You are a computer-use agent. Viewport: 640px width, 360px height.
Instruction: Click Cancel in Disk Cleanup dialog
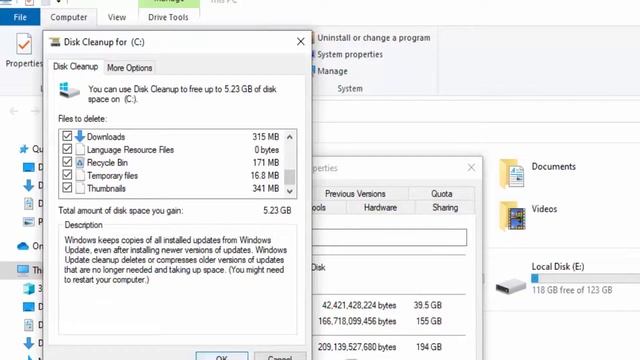pyautogui.click(x=280, y=356)
